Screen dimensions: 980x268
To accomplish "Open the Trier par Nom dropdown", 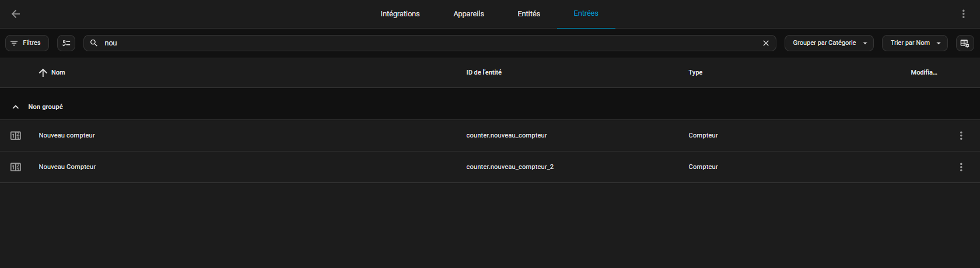I will [x=914, y=43].
